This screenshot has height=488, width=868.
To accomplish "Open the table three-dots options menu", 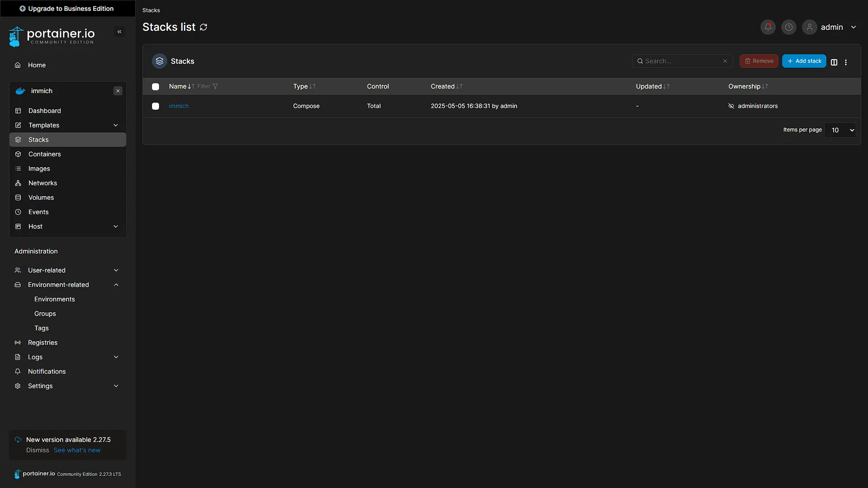I will point(846,62).
